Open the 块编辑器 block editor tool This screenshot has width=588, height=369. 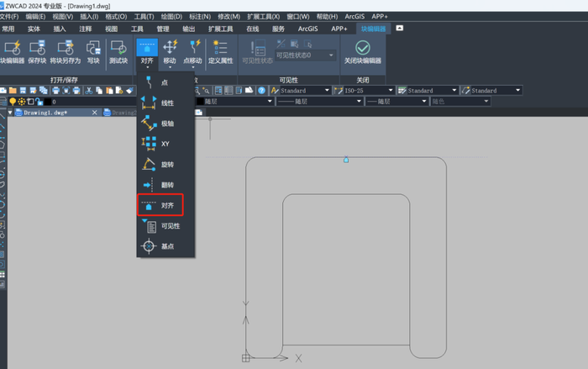point(12,52)
